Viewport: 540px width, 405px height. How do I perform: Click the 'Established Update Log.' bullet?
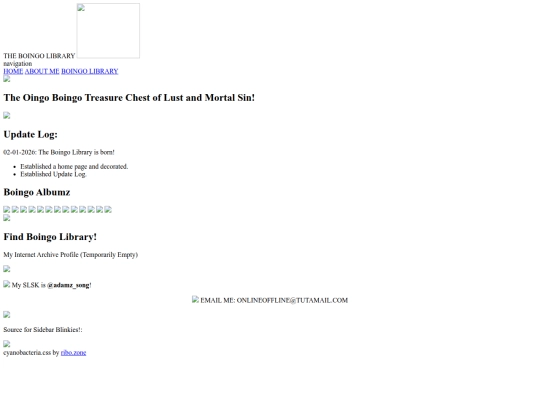click(53, 174)
